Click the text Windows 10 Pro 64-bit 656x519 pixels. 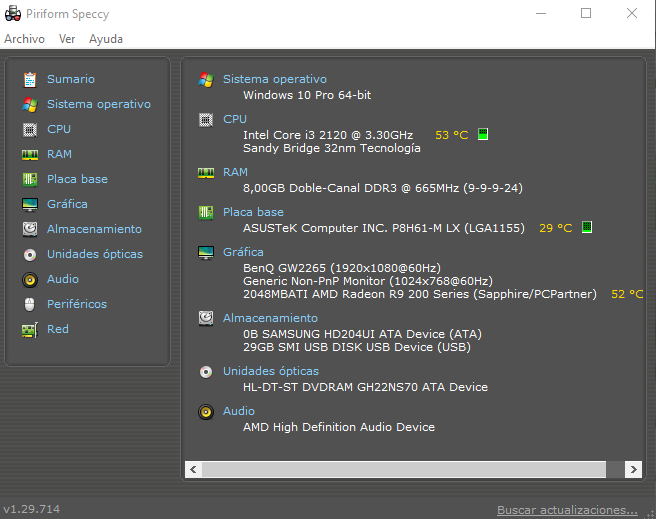pyautogui.click(x=307, y=95)
